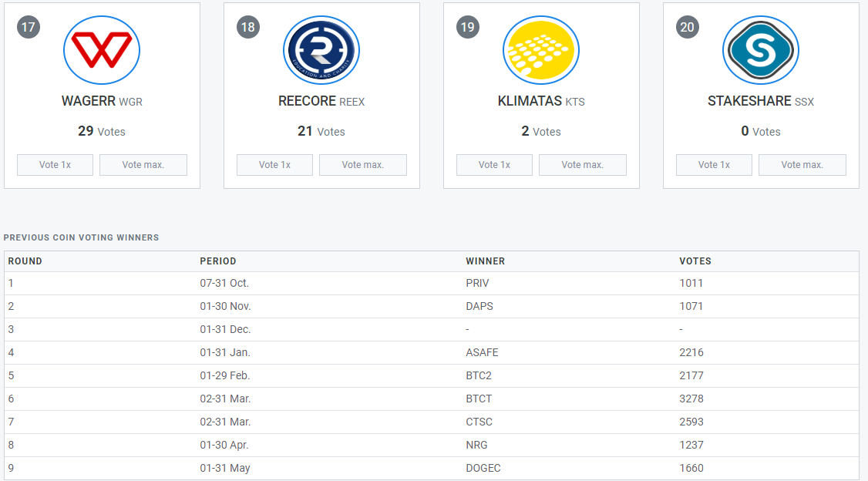Click the 02-31 Mar. period for CTSC
Screen dimensions: 868x481
[225, 422]
